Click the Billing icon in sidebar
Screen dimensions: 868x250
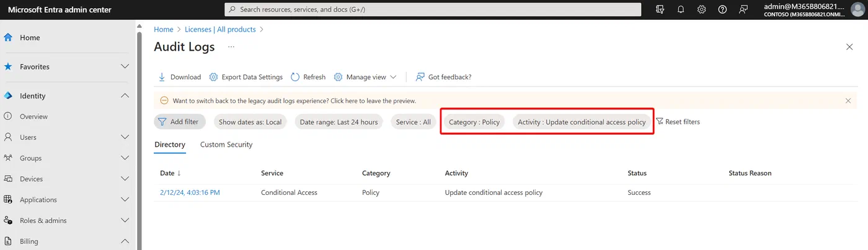8,241
